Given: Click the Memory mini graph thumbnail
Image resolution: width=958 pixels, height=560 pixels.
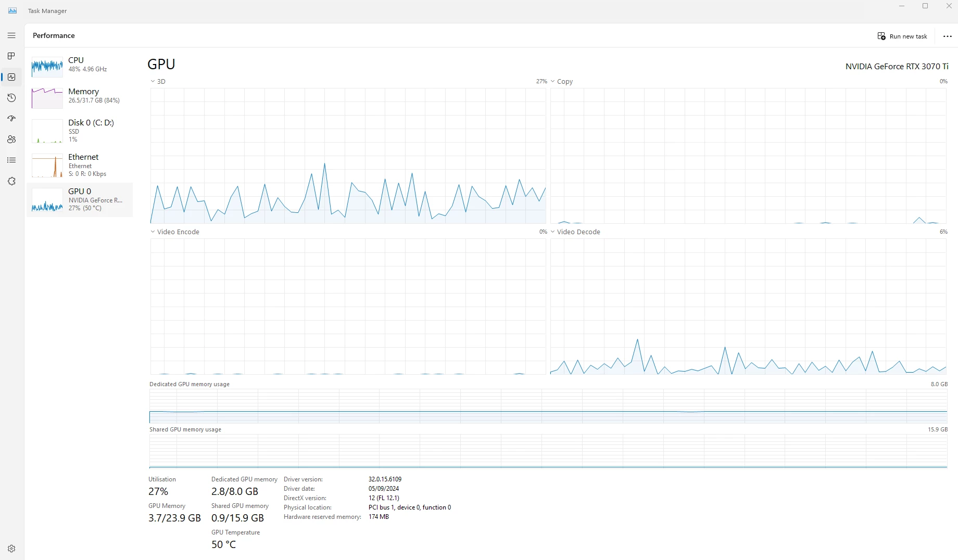Looking at the screenshot, I should pyautogui.click(x=47, y=98).
